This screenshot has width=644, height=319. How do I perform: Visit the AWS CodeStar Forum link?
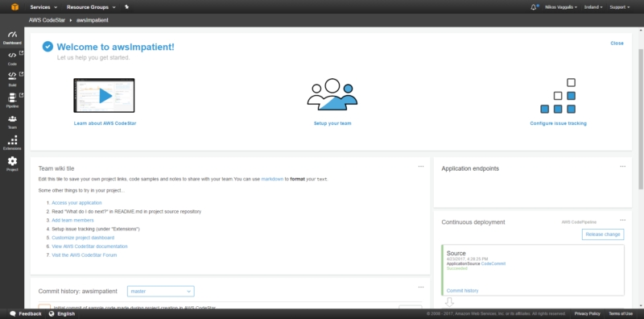(85, 255)
